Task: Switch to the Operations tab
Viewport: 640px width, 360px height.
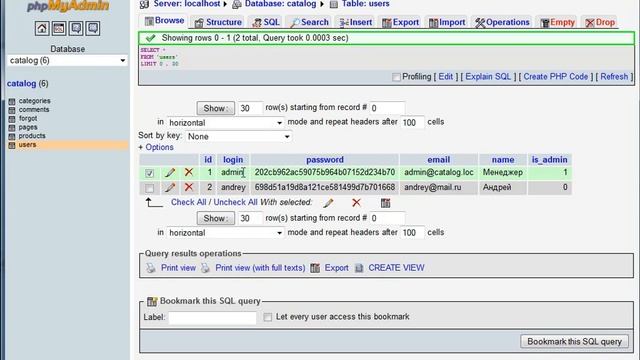Action: [502, 22]
